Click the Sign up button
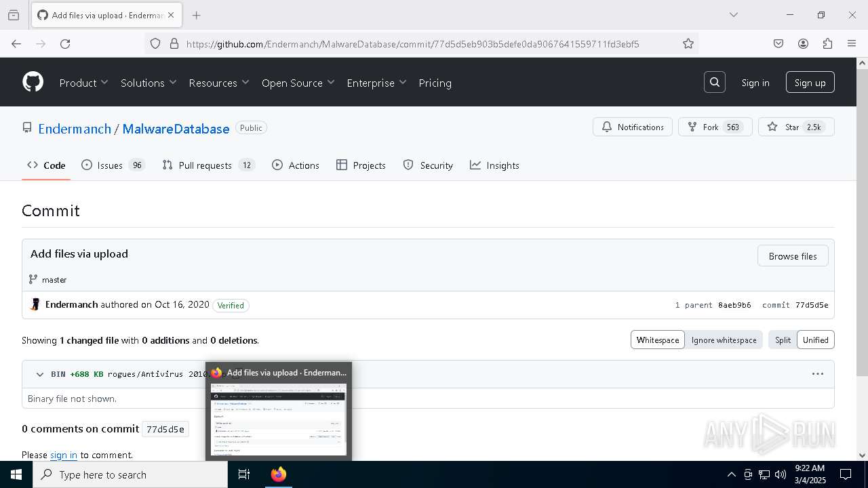 [810, 83]
